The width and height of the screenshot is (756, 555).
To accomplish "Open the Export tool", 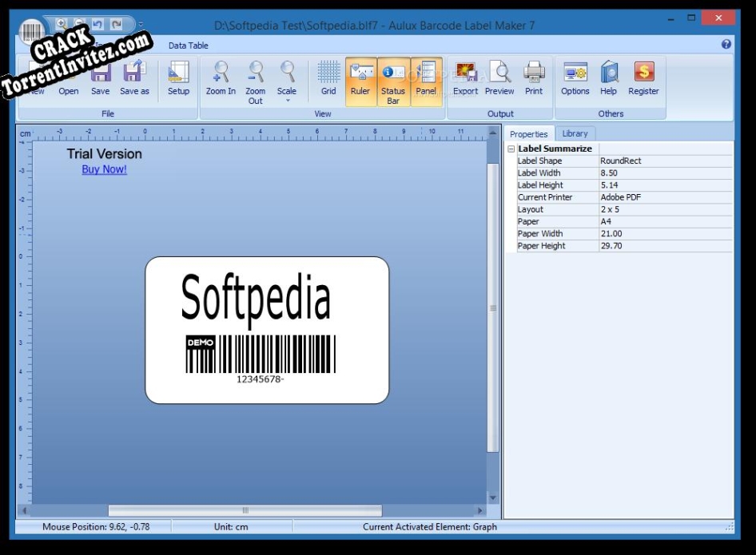I will coord(465,77).
